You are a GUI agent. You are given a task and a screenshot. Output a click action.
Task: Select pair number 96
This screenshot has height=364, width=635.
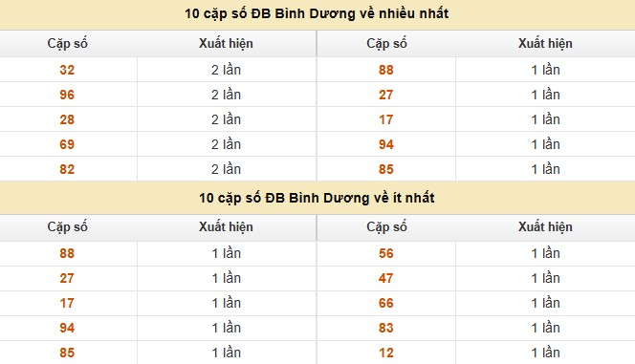[67, 95]
